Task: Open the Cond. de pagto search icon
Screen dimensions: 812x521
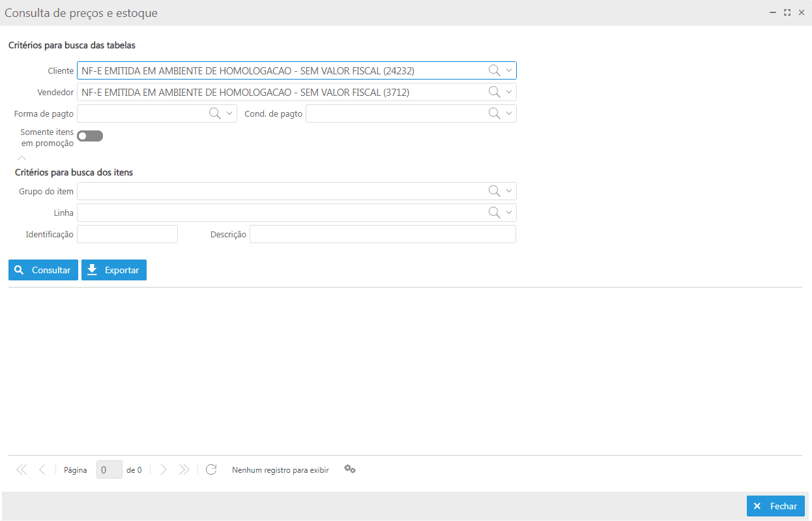Action: click(x=493, y=113)
